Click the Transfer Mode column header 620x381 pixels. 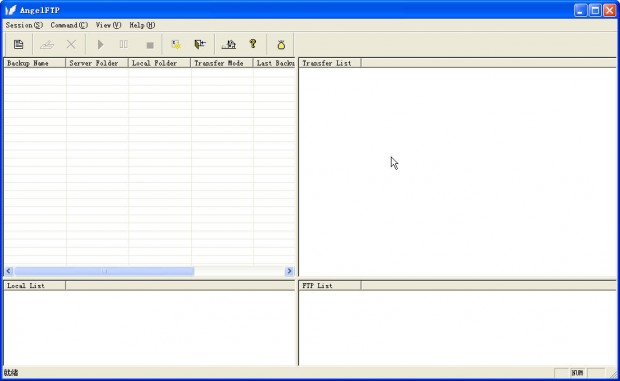tap(222, 63)
